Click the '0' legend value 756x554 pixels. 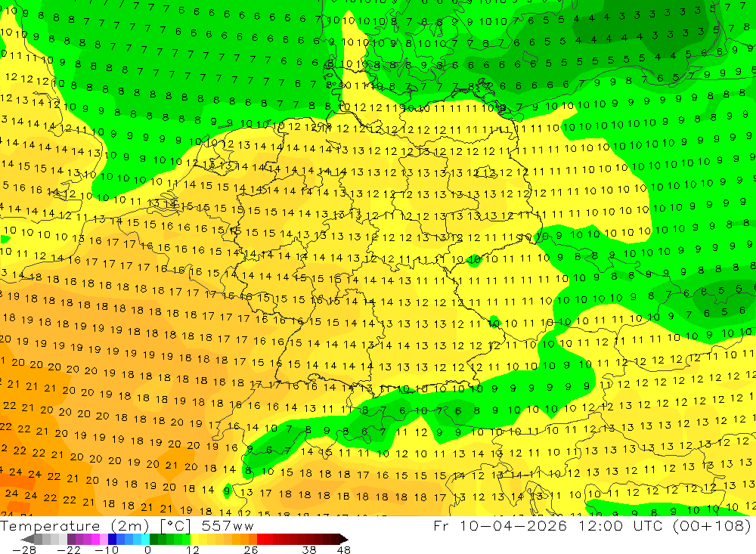click(x=147, y=550)
